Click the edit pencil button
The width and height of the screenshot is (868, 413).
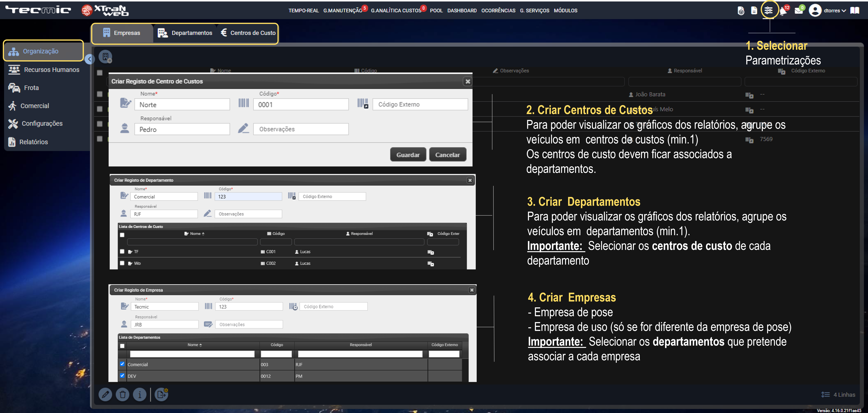[x=105, y=394]
